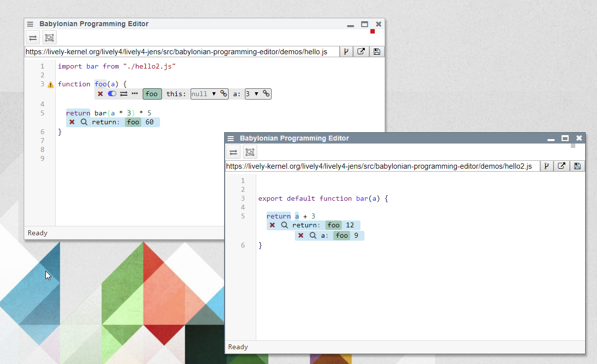
Task: Click the red status indicator square in hello.js window
Action: [x=373, y=32]
